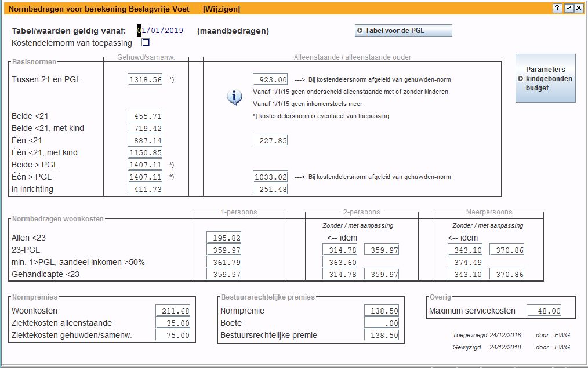Click Normpremie field 138.50

click(382, 311)
